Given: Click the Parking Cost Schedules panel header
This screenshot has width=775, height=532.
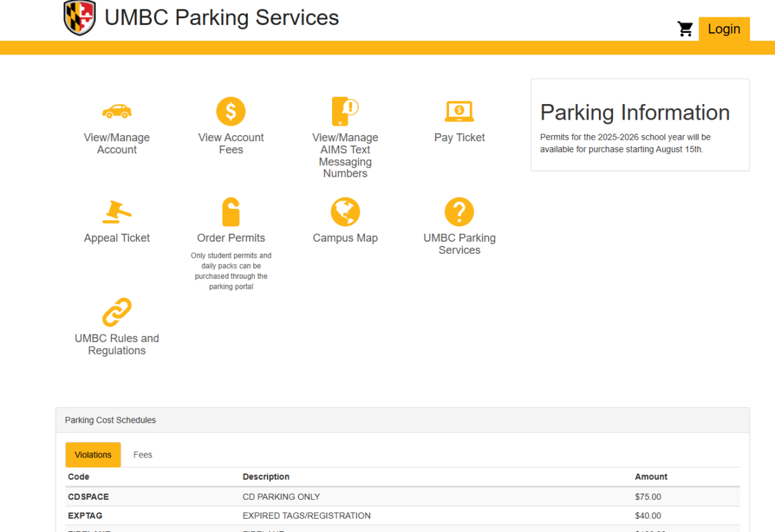Looking at the screenshot, I should pyautogui.click(x=403, y=420).
